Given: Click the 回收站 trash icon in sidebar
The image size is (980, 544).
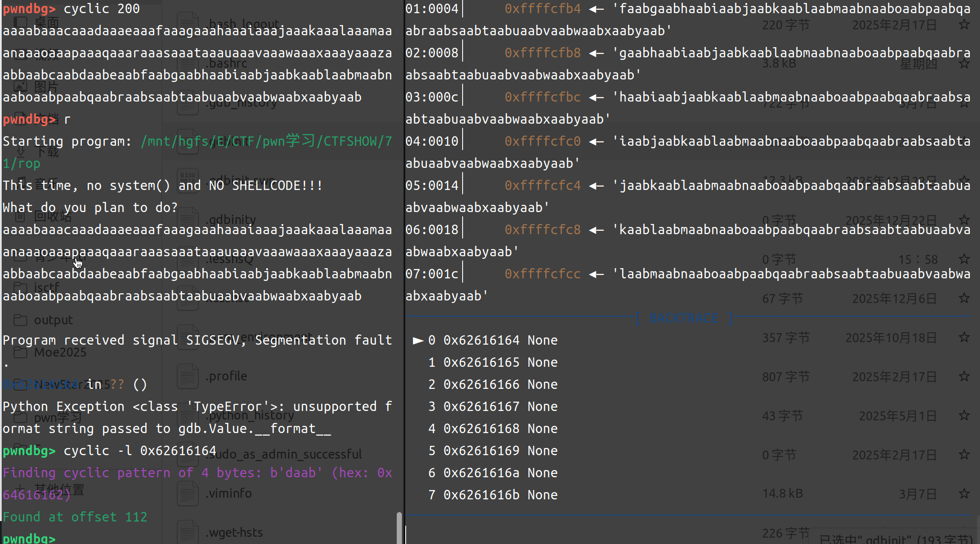Looking at the screenshot, I should [x=20, y=216].
